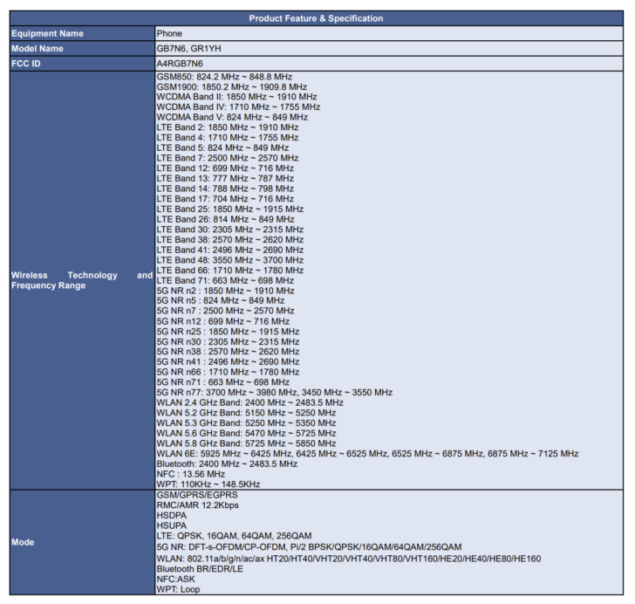Click the '5G NR n2' frequency line
635x604 pixels.
pyautogui.click(x=226, y=290)
